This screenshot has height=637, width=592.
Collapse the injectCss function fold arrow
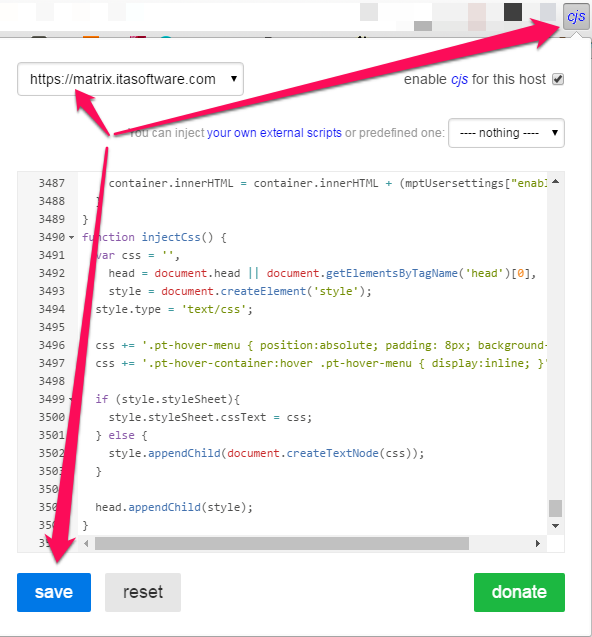(x=72, y=237)
